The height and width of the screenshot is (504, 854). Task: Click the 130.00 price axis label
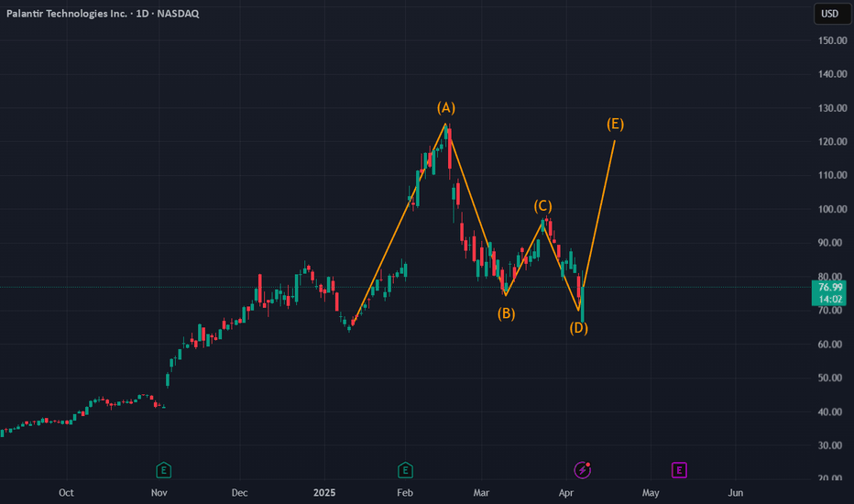833,108
